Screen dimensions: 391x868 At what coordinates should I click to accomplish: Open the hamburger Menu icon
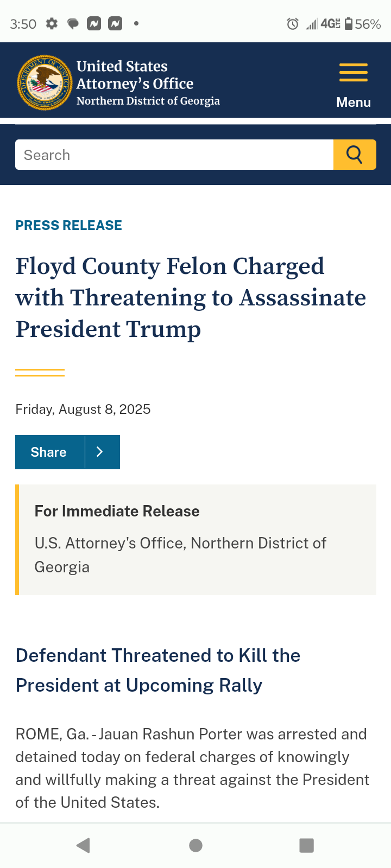[x=354, y=73]
